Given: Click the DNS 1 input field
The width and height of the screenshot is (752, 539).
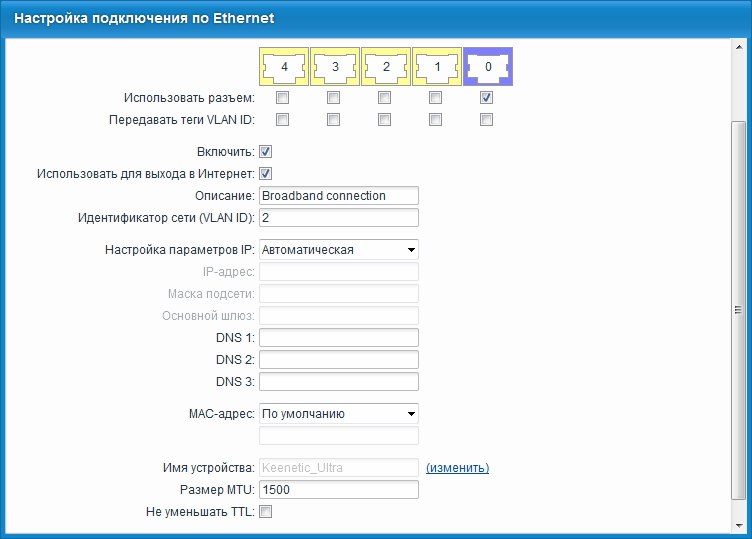Looking at the screenshot, I should pos(338,338).
